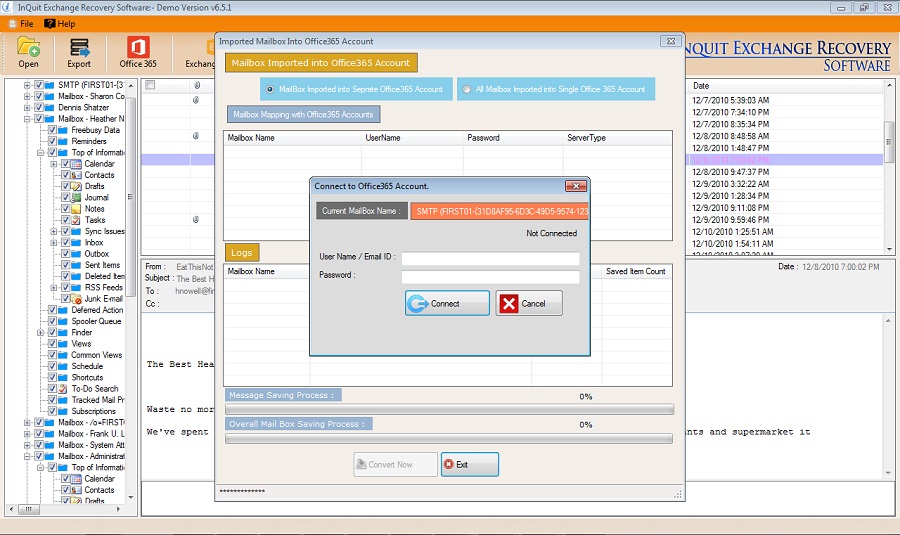900x535 pixels.
Task: Expand the Dennis Shatzer tree node
Action: pyautogui.click(x=27, y=107)
